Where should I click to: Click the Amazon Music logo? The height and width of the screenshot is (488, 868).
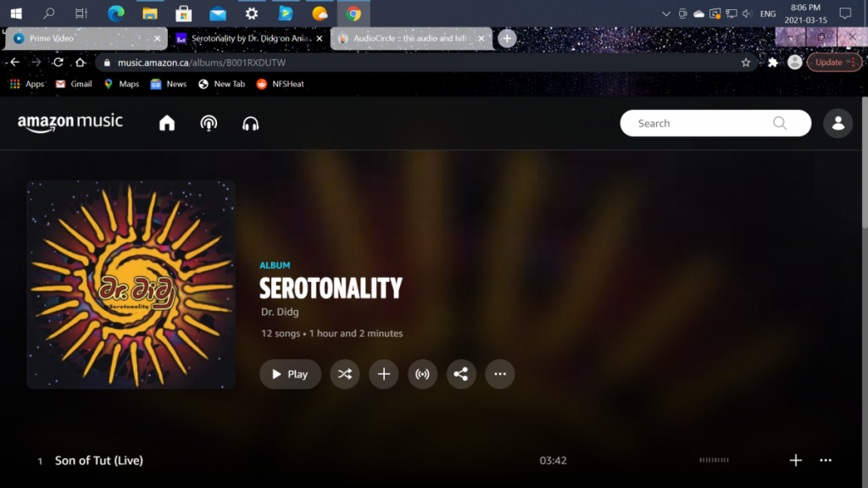pyautogui.click(x=70, y=122)
